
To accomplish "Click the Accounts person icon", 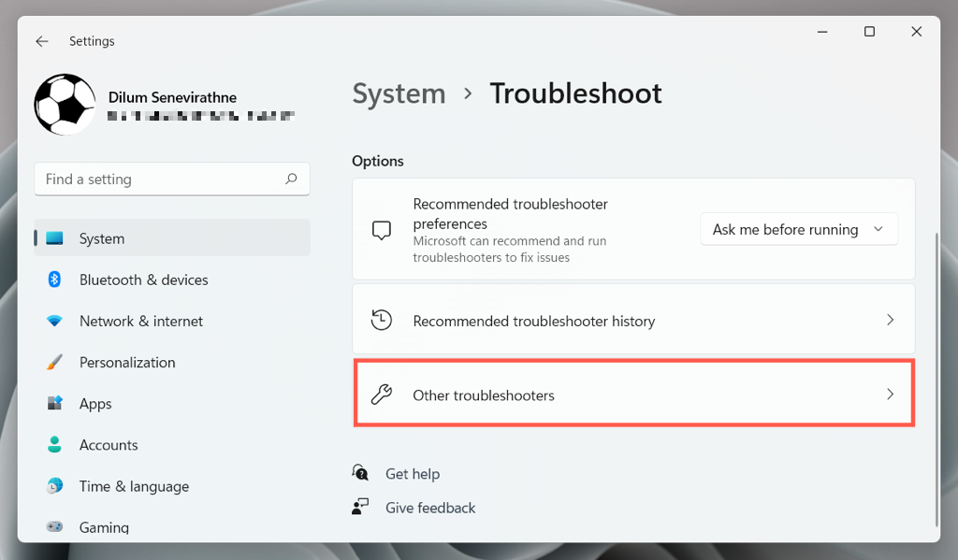I will (x=54, y=445).
